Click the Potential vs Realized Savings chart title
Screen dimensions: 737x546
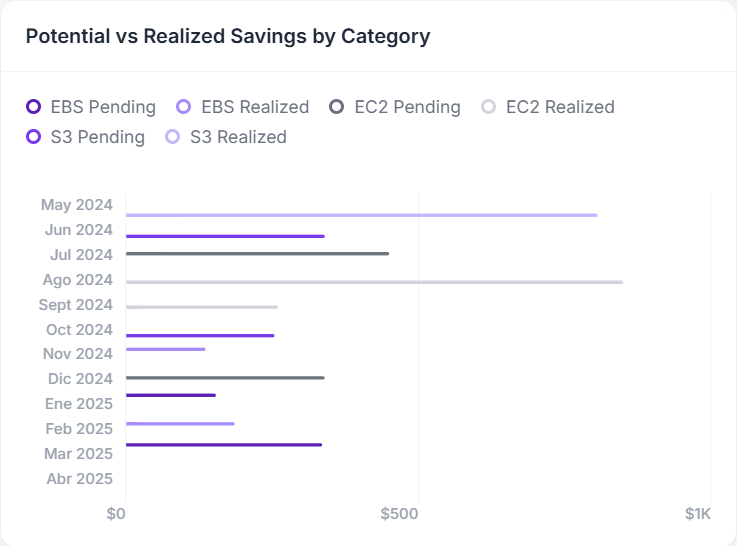click(x=228, y=36)
